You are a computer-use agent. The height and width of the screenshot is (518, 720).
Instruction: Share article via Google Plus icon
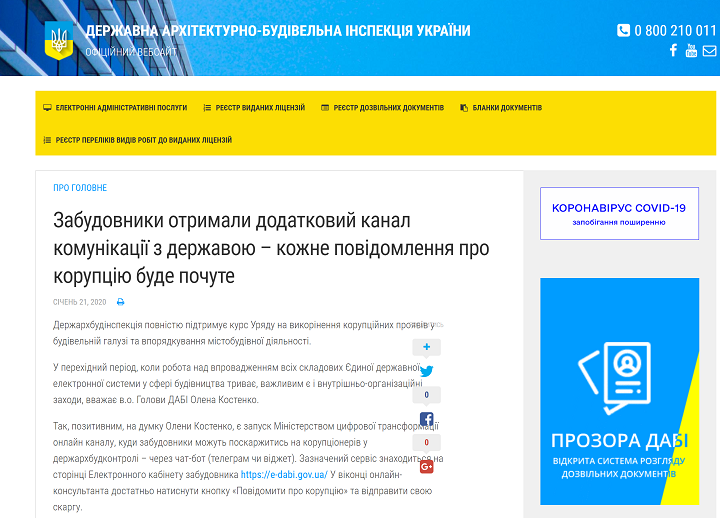point(427,466)
